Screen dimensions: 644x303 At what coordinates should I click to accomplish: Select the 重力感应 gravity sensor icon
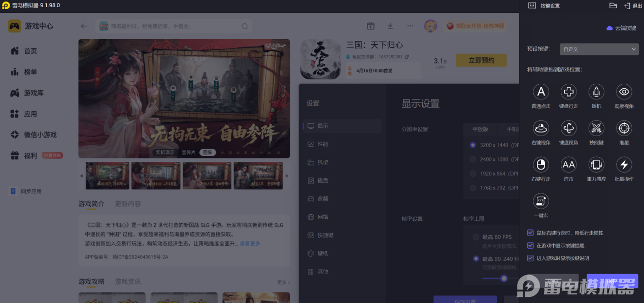tap(596, 164)
